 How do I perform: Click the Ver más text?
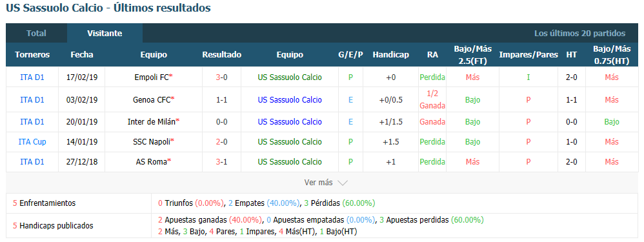pyautogui.click(x=318, y=183)
